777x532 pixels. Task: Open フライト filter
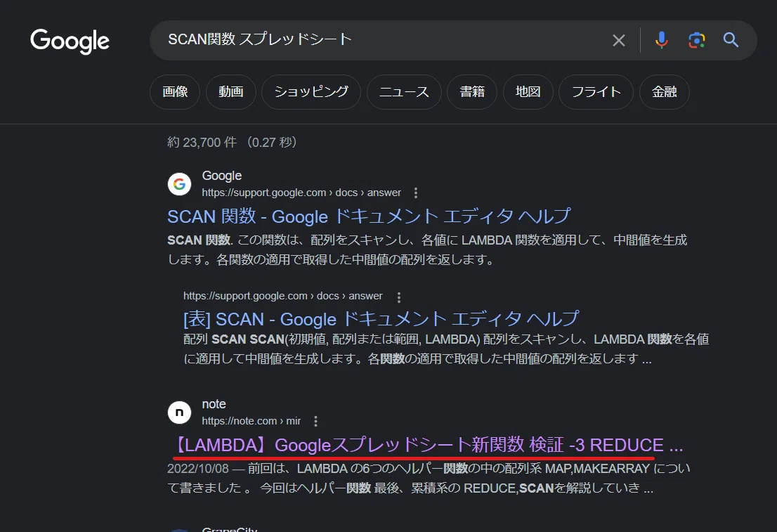[596, 92]
